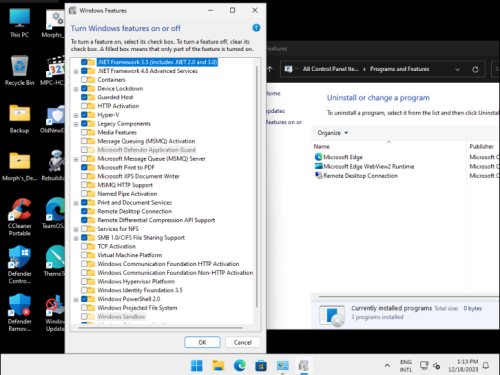Open the notifications bell in system tray

(x=486, y=366)
